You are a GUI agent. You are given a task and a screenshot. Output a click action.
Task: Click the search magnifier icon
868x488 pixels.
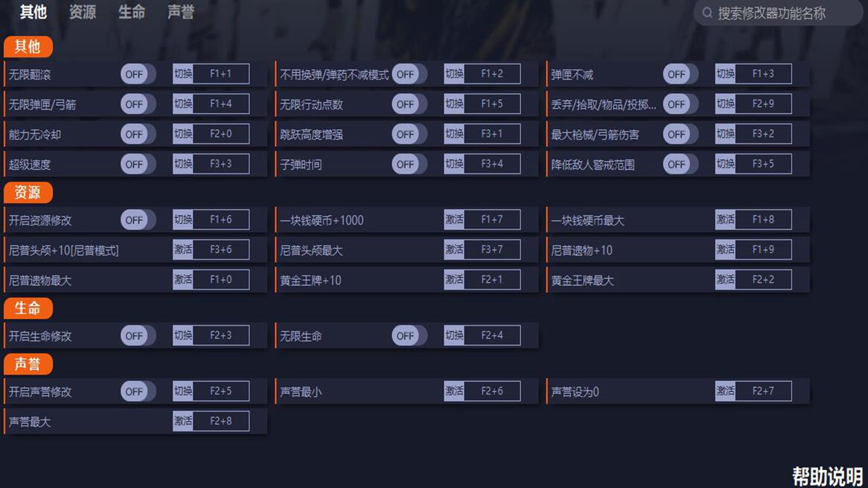tap(707, 13)
